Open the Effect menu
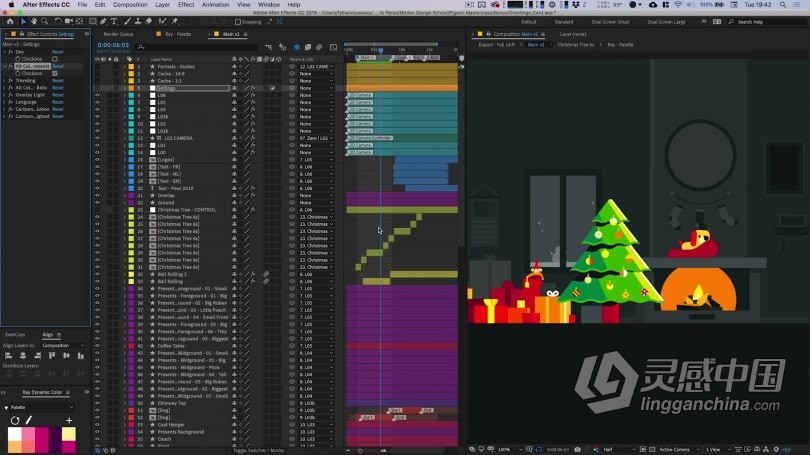This screenshot has height=455, width=810. (x=186, y=5)
